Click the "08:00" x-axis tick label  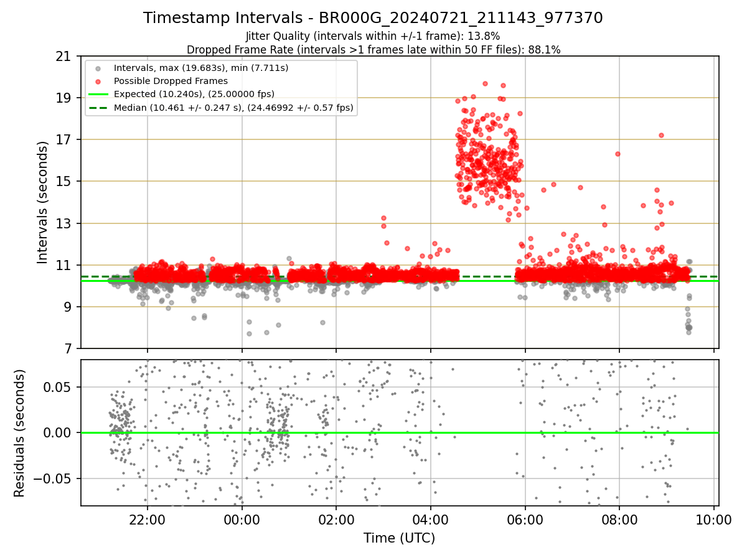pos(619,518)
